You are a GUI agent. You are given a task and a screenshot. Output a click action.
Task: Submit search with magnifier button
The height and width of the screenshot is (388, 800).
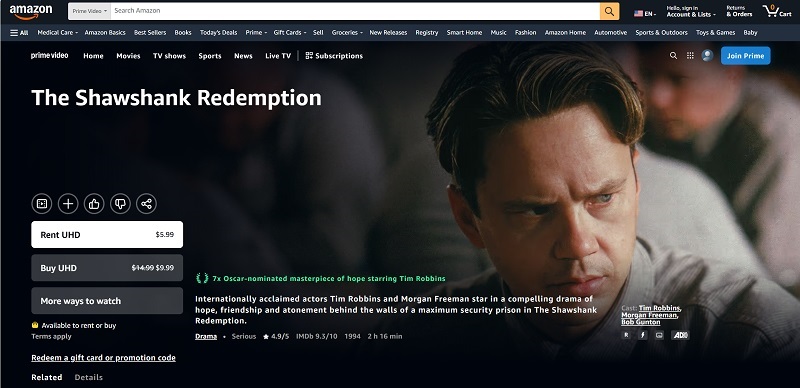[x=609, y=11]
